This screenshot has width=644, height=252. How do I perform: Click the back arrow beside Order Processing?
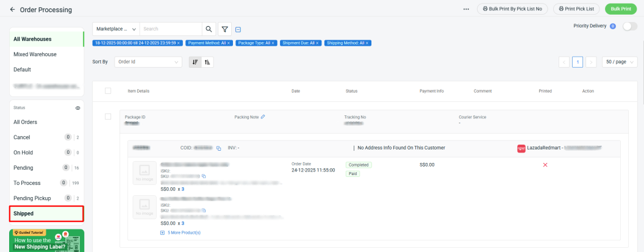pyautogui.click(x=12, y=10)
